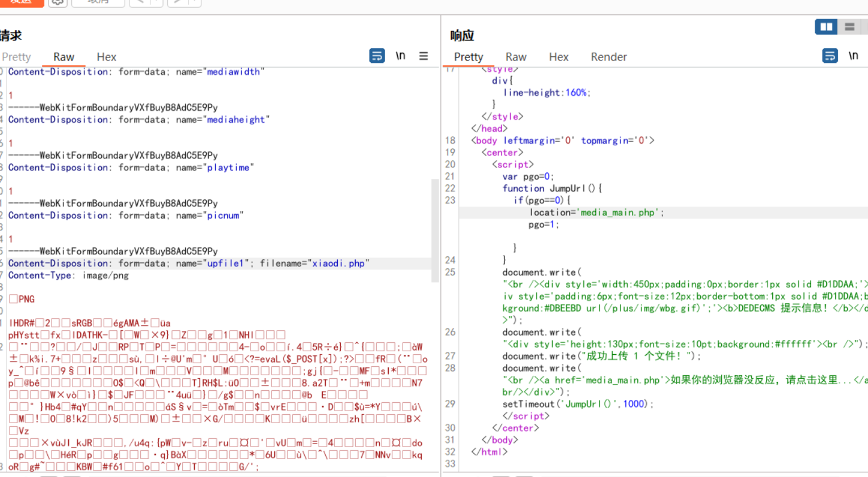The height and width of the screenshot is (477, 868).
Task: Click the PNG signature line in request body
Action: tap(22, 299)
